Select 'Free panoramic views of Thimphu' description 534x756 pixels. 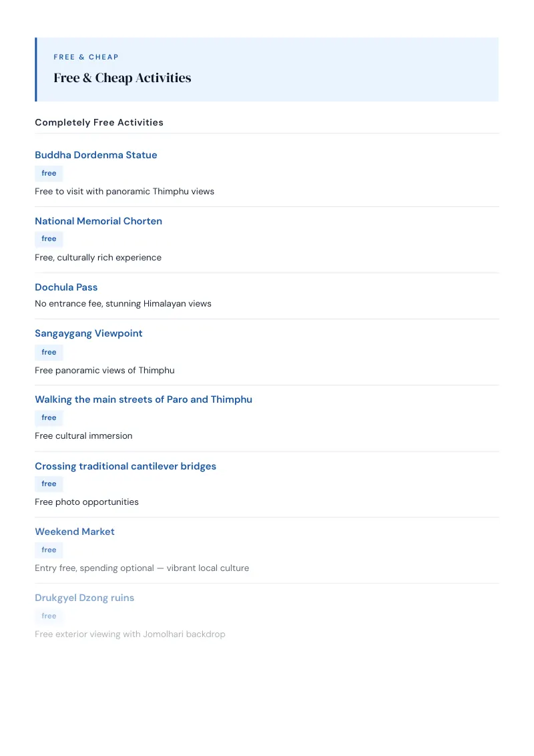click(x=105, y=370)
